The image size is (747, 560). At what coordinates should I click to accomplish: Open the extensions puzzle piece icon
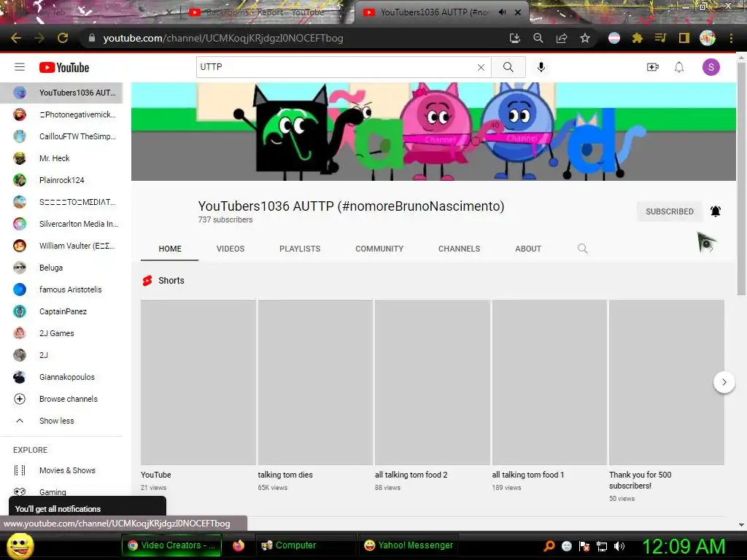tap(637, 38)
